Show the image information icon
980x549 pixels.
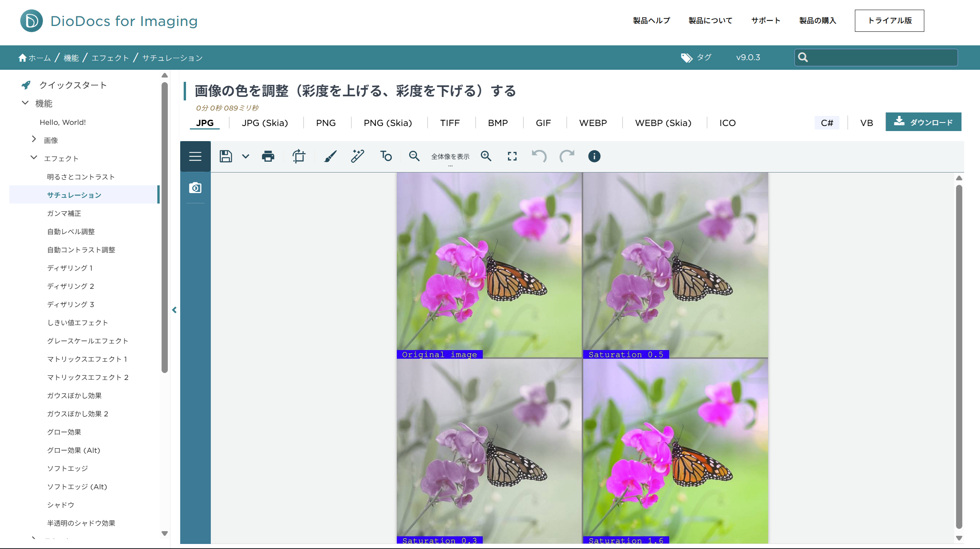point(594,156)
